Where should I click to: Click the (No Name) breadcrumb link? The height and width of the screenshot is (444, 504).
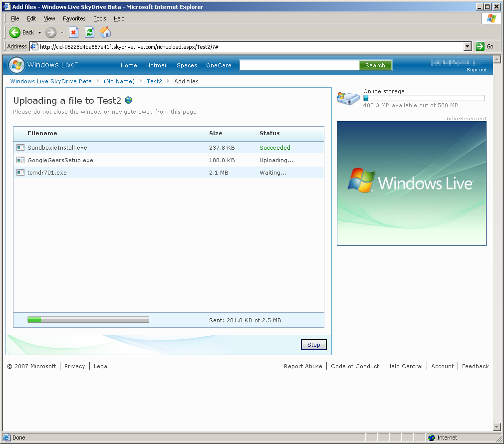pos(119,81)
